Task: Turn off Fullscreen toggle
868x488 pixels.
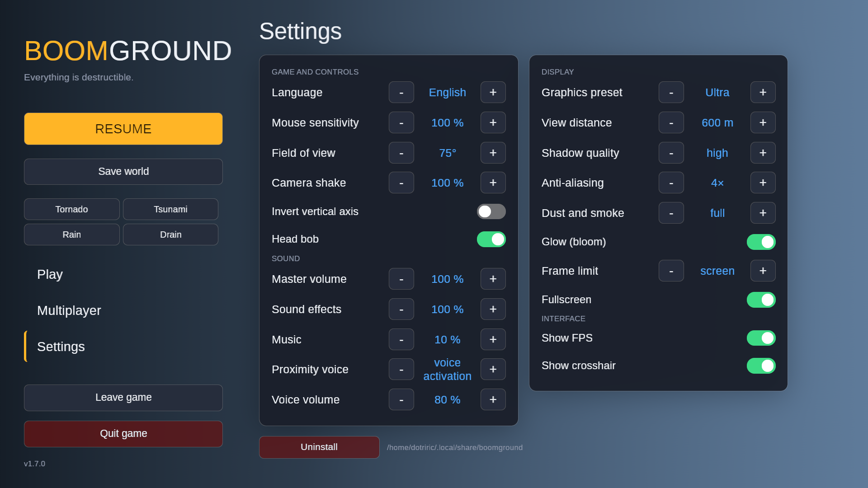Action: click(761, 300)
